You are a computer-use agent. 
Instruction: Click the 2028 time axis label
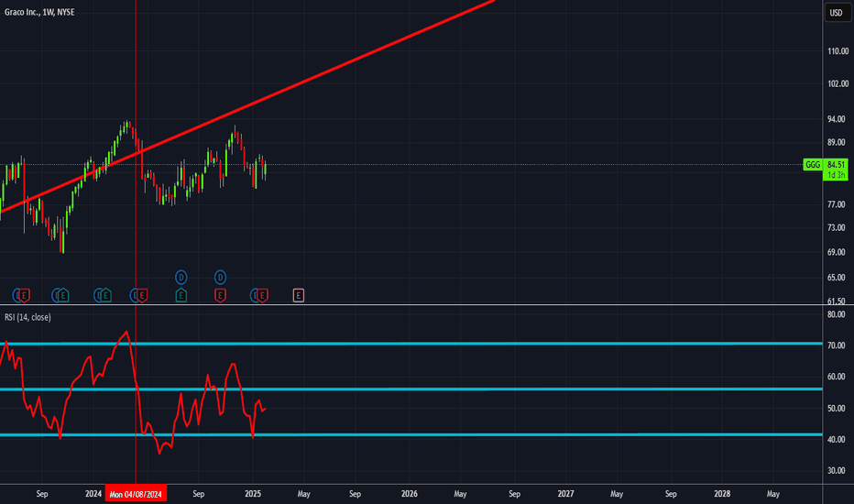[x=722, y=494]
